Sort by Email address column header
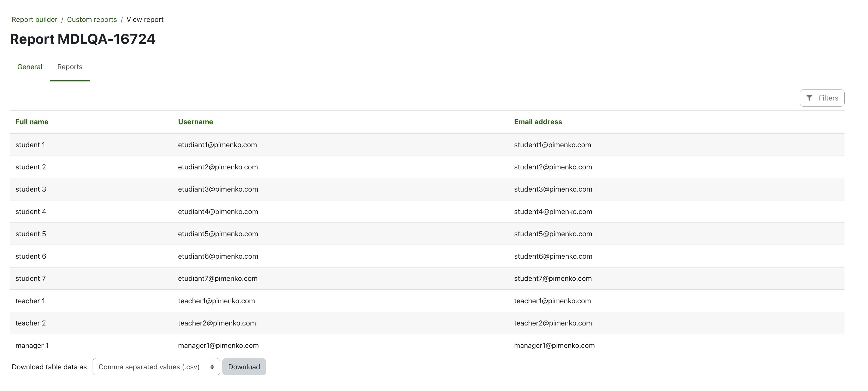The height and width of the screenshot is (391, 868). 538,122
